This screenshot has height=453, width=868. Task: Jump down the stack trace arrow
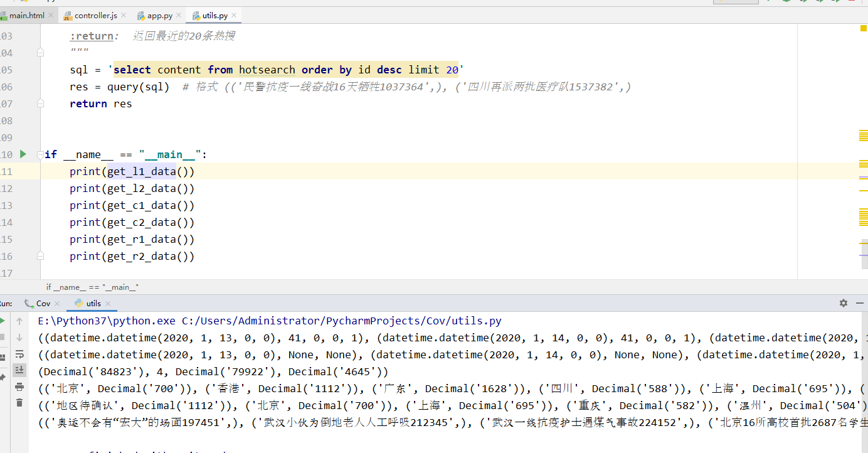click(x=19, y=337)
